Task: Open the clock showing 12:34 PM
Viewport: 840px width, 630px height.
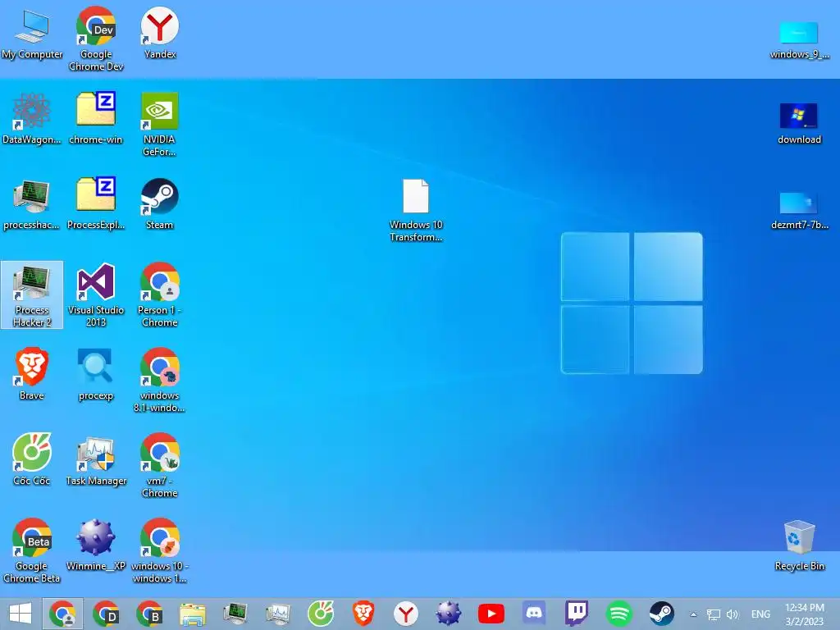Action: (805, 614)
